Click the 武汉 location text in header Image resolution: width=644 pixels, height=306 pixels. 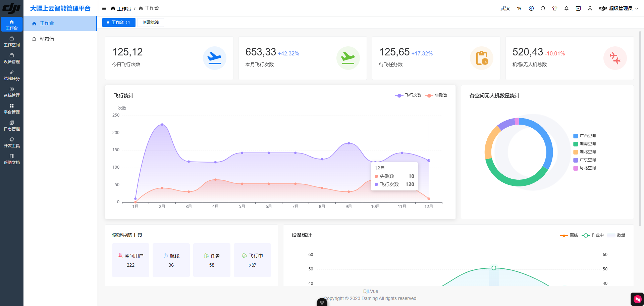coord(505,8)
